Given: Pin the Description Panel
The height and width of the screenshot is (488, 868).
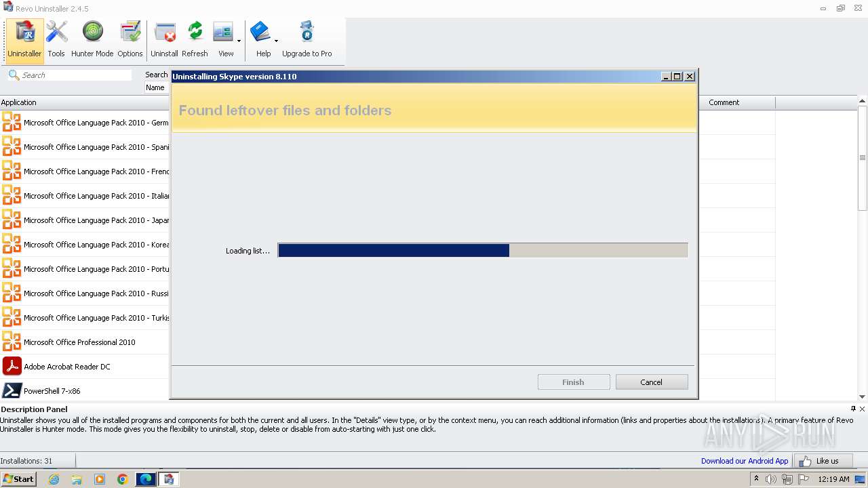Looking at the screenshot, I should point(853,409).
